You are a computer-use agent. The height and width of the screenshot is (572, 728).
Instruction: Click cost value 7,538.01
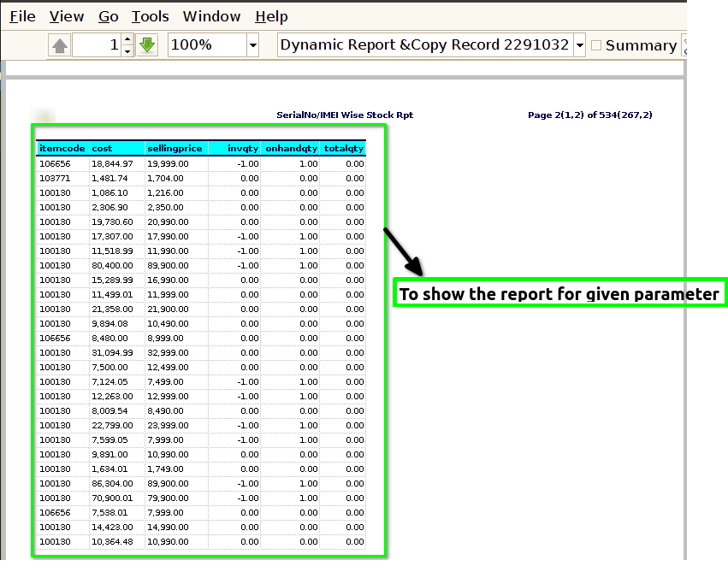coord(109,513)
